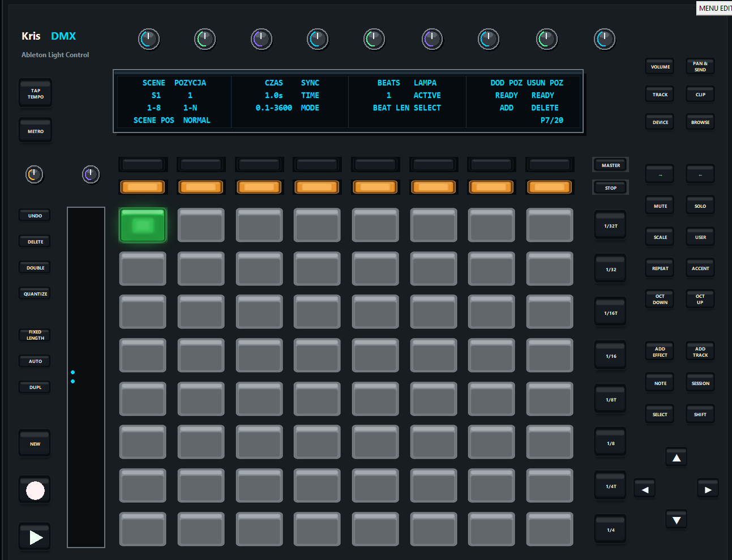Screen dimensions: 732x560
Task: Click the right arrow navigation button
Action: tap(708, 489)
